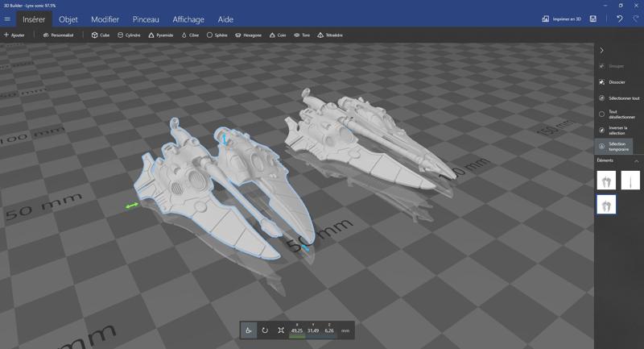644x349 pixels.
Task: Choose Tout désélectionner
Action: (x=615, y=114)
